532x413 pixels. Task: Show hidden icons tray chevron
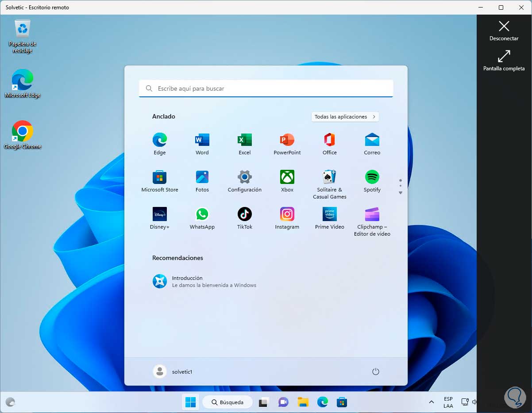432,402
